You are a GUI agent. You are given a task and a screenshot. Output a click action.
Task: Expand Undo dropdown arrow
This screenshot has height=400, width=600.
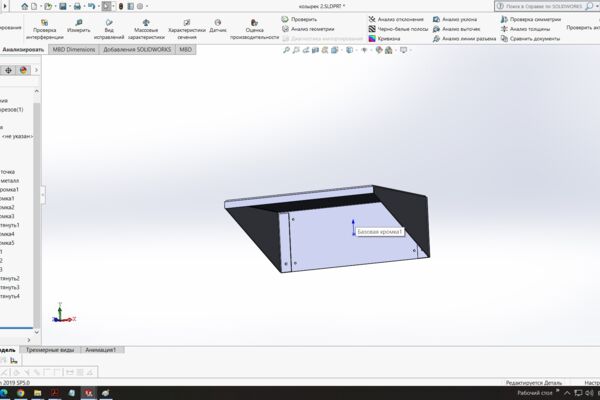(98, 6)
